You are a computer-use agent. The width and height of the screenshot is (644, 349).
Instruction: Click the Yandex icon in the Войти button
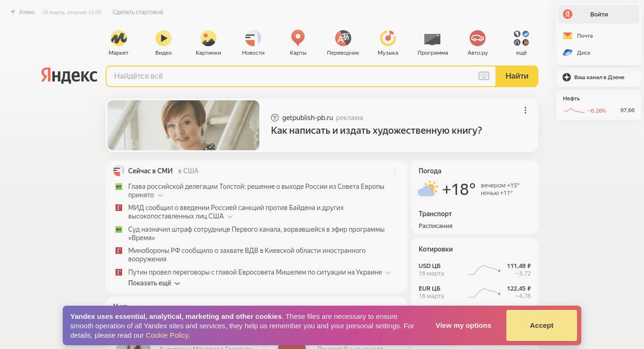[x=568, y=14]
